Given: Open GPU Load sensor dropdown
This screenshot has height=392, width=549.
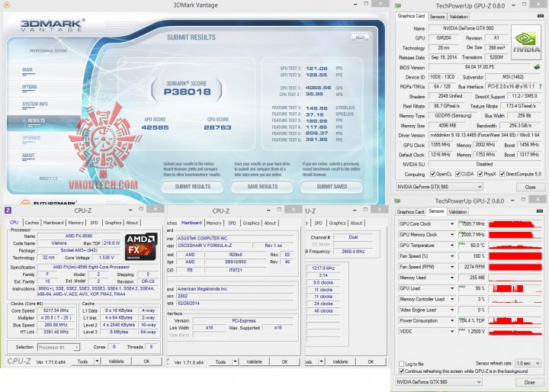Looking at the screenshot, I should click(452, 288).
